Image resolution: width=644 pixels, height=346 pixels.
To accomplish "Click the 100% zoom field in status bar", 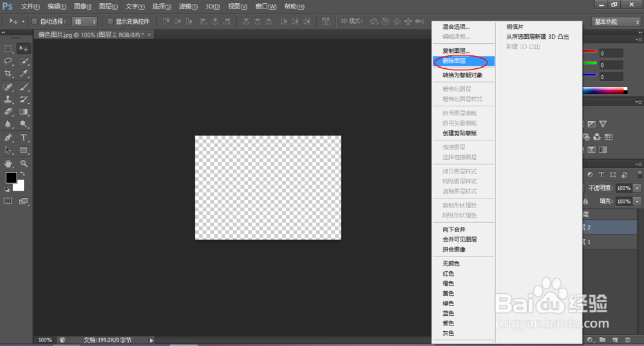I will (x=45, y=340).
